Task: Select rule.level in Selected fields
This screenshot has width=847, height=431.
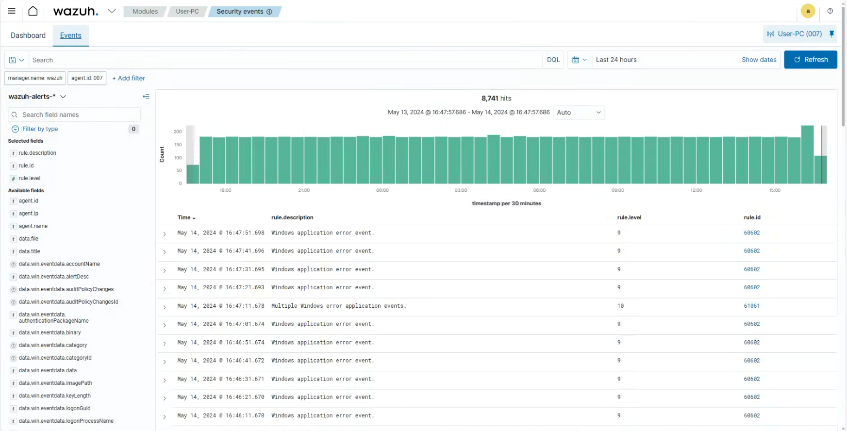Action: pyautogui.click(x=29, y=178)
